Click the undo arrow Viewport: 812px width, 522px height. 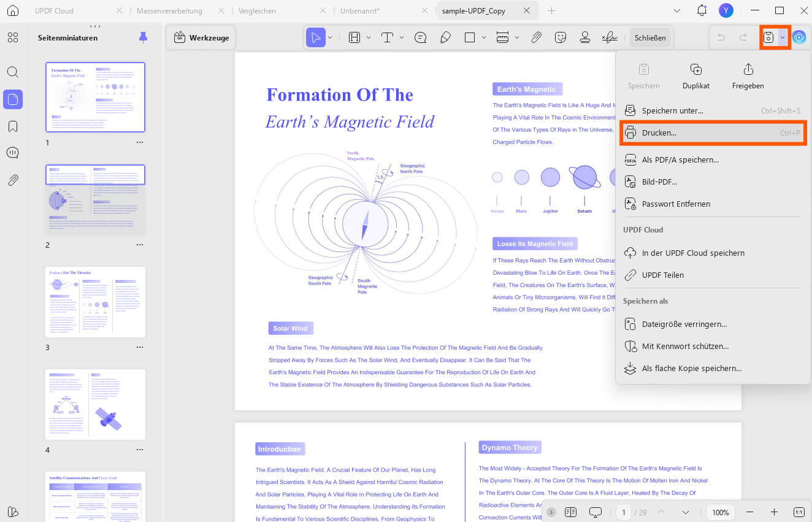click(721, 37)
